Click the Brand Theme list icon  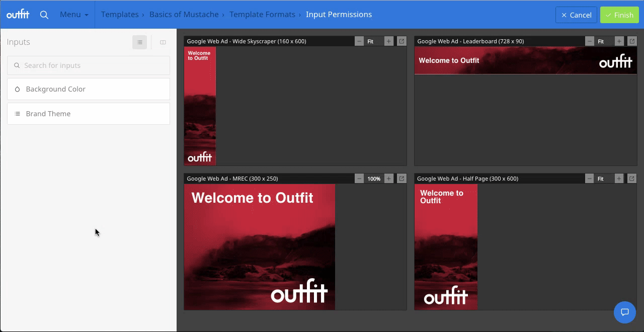17,114
